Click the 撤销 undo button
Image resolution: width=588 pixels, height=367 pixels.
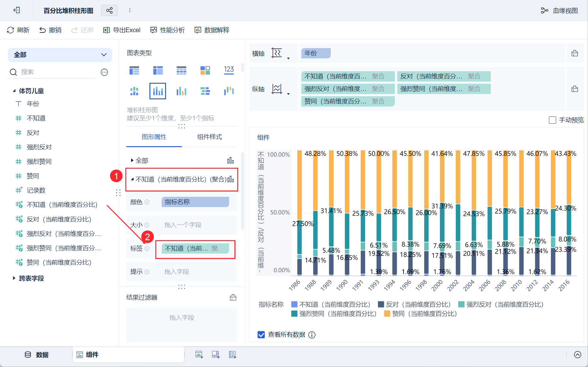[x=50, y=30]
